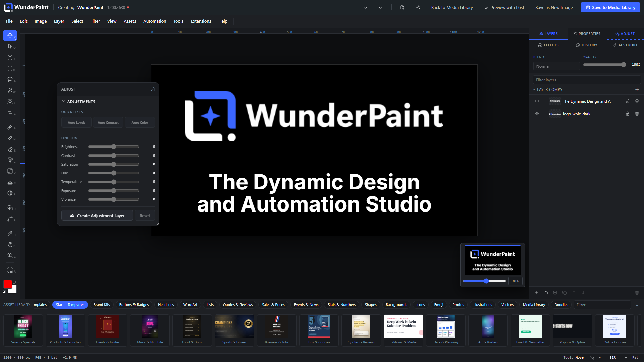644x362 pixels.
Task: Open the Automation menu
Action: (x=155, y=21)
